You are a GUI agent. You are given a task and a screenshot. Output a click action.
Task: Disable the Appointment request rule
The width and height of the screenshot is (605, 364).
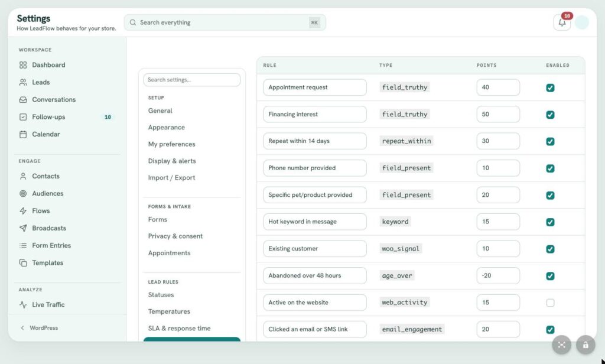coord(550,87)
